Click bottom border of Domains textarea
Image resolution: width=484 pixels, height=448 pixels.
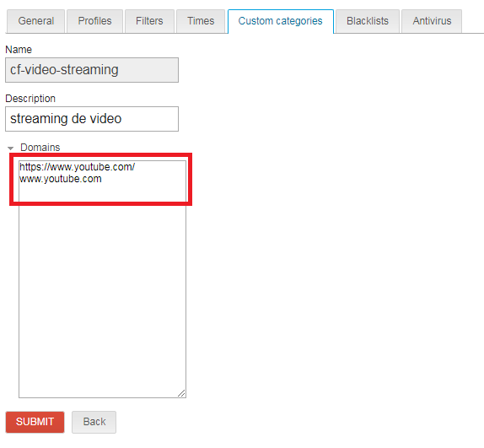[x=102, y=397]
